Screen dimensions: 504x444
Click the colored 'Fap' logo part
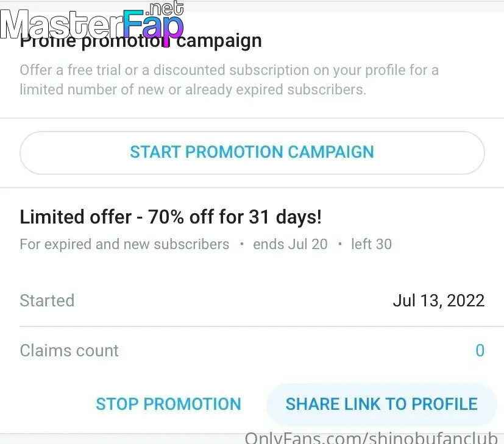point(154,24)
